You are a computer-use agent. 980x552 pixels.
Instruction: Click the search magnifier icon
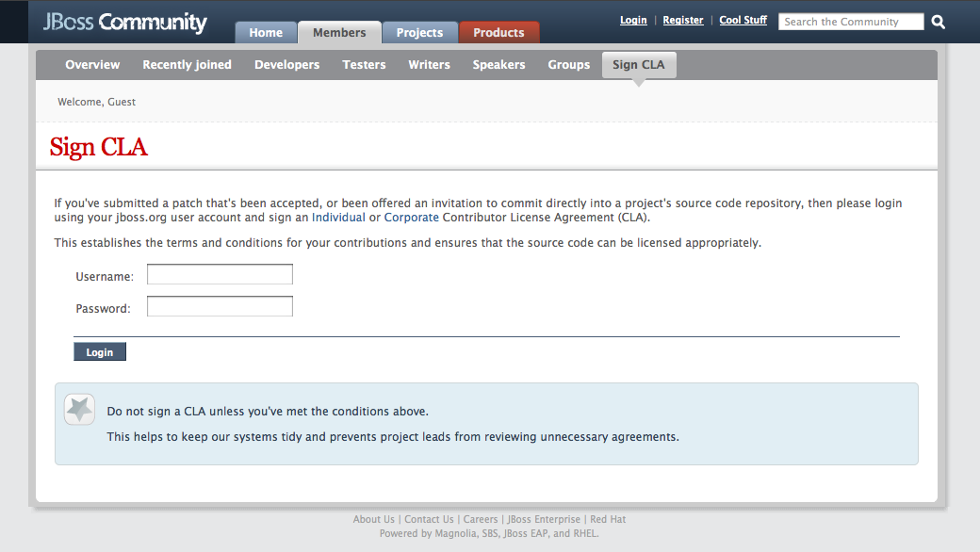tap(939, 22)
